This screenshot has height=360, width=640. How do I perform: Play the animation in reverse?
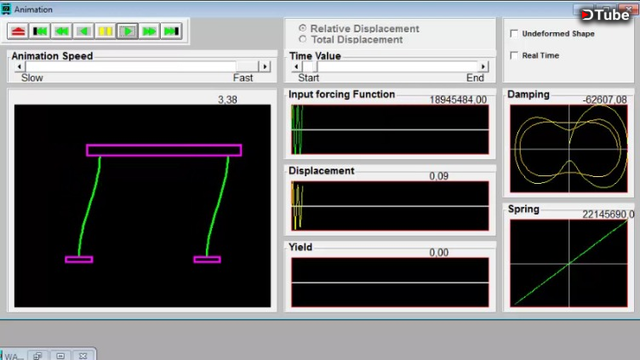84,31
